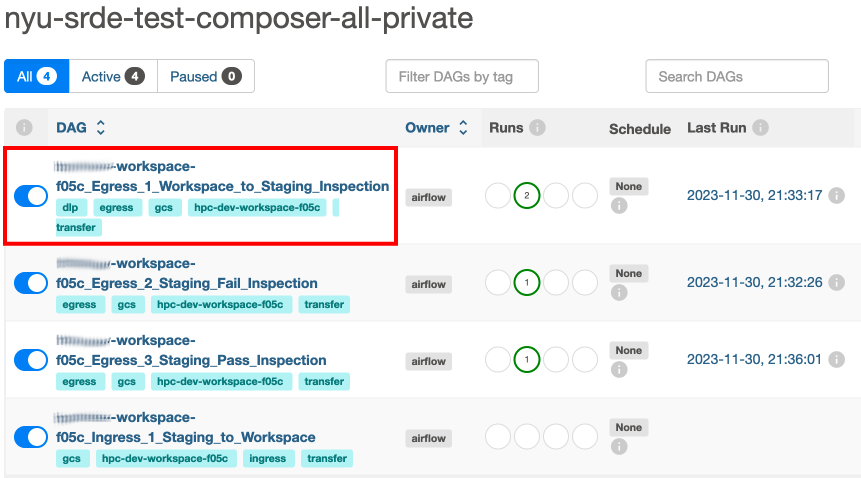Toggle off the Egress_1_Workspace_to_Staging_Inspection DAG
The image size is (861, 478).
[x=31, y=196]
